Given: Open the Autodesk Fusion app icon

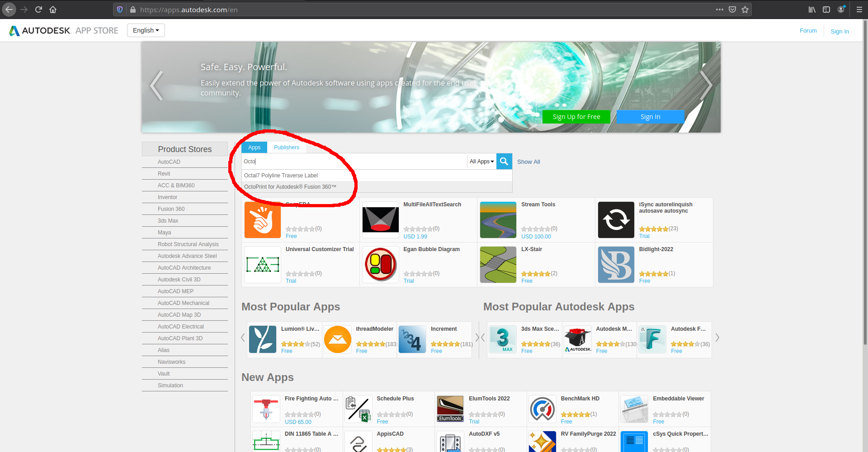Looking at the screenshot, I should coord(652,339).
